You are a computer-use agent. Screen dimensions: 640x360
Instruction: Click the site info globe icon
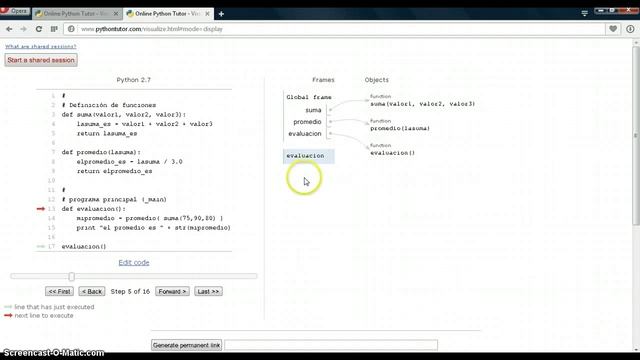pos(71,29)
